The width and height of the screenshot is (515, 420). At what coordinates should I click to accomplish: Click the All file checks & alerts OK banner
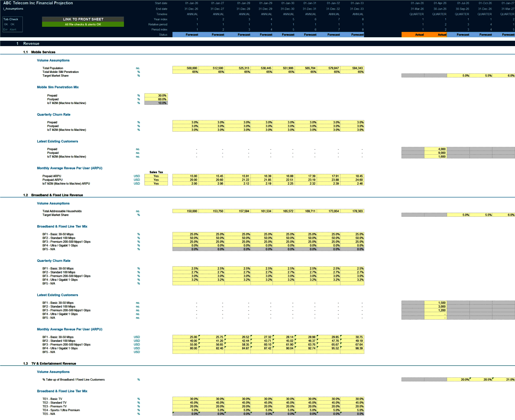click(83, 24)
